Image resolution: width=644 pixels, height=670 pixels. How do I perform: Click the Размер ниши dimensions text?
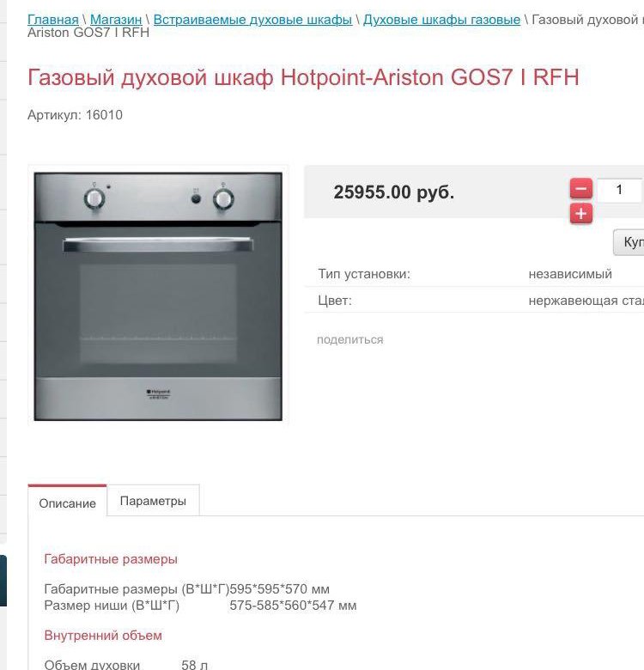[200, 606]
